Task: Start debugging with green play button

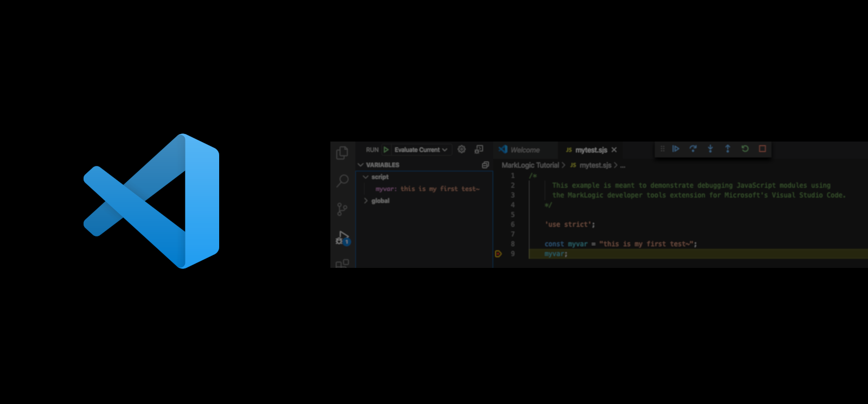Action: pos(386,150)
